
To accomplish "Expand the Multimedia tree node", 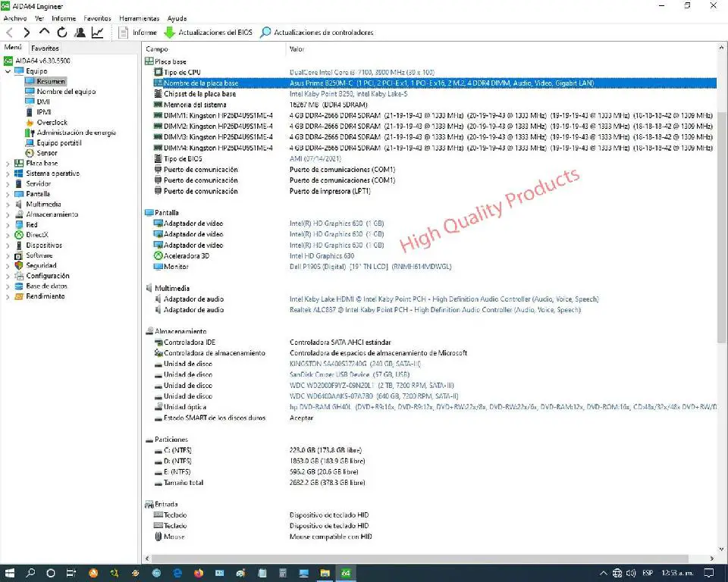I will point(8,204).
